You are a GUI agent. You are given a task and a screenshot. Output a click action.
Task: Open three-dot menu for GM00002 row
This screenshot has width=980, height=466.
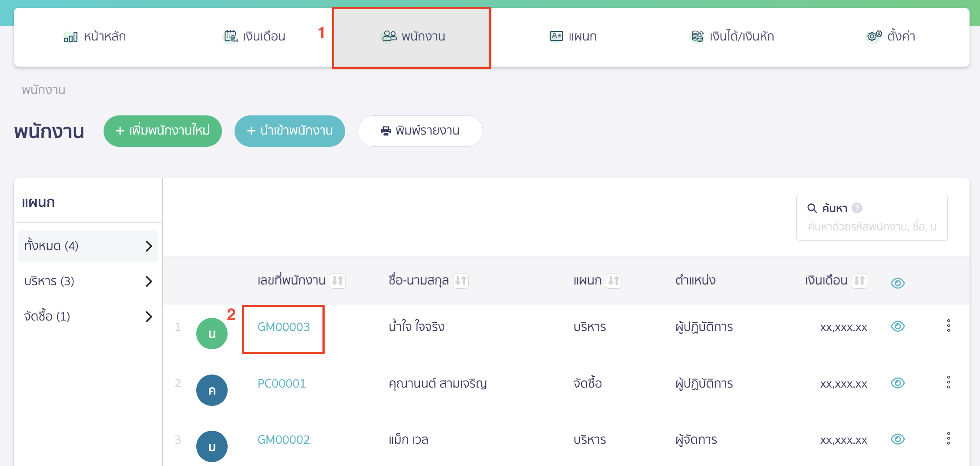click(x=948, y=439)
